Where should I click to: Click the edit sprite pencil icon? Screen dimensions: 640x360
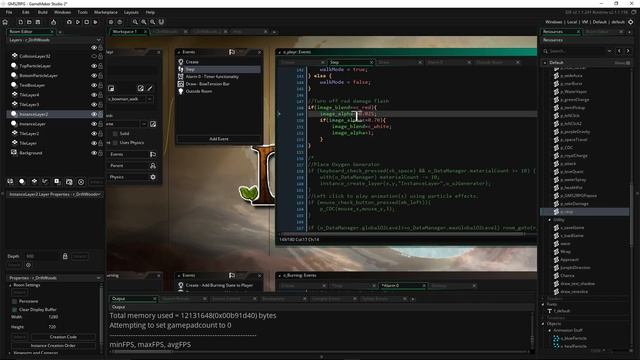(x=150, y=88)
